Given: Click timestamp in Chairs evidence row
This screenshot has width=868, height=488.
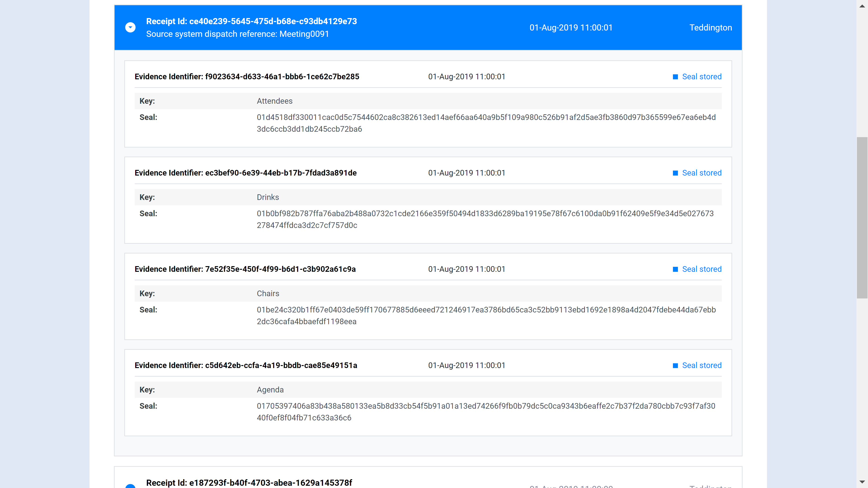Looking at the screenshot, I should (x=466, y=269).
